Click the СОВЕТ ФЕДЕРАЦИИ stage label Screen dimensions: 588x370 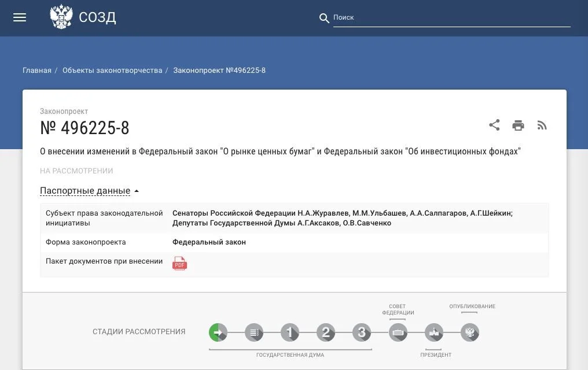pyautogui.click(x=398, y=309)
